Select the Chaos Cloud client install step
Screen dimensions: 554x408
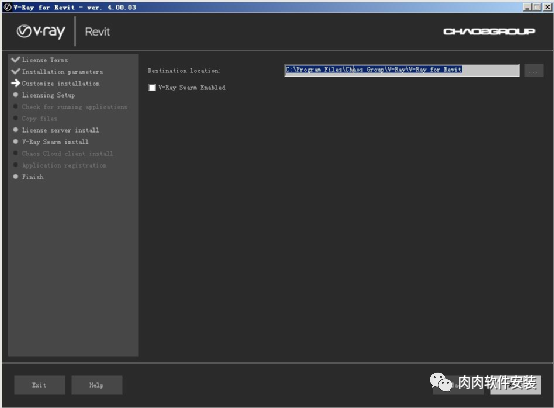pyautogui.click(x=67, y=153)
